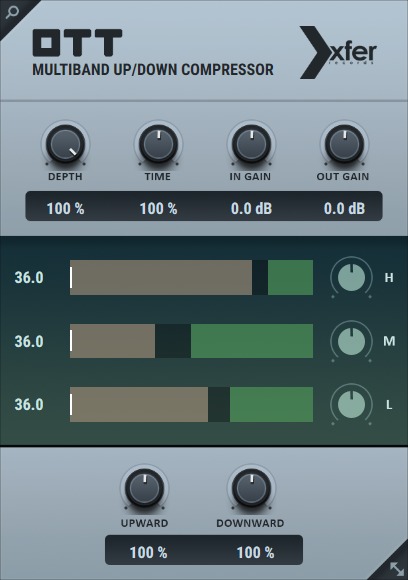Click the Xfer Records logo
Viewport: 408px width, 580px height.
(338, 52)
